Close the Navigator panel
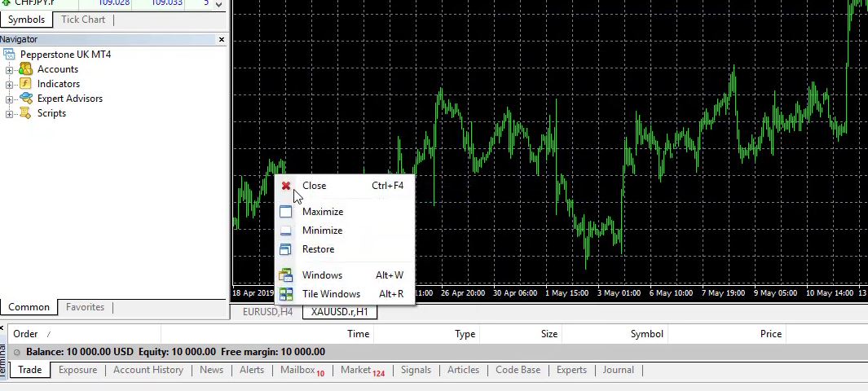 [x=222, y=39]
